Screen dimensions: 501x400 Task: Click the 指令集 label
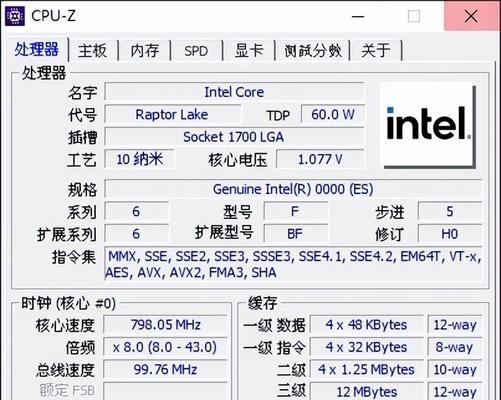[74, 257]
